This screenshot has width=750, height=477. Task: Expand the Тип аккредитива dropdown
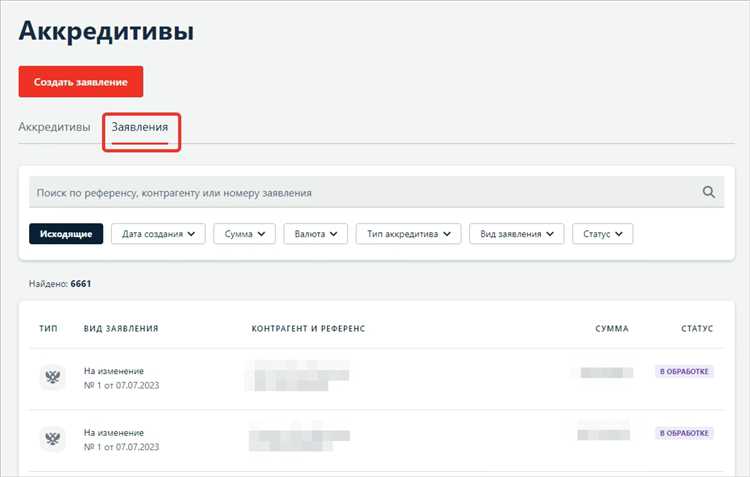(x=408, y=234)
